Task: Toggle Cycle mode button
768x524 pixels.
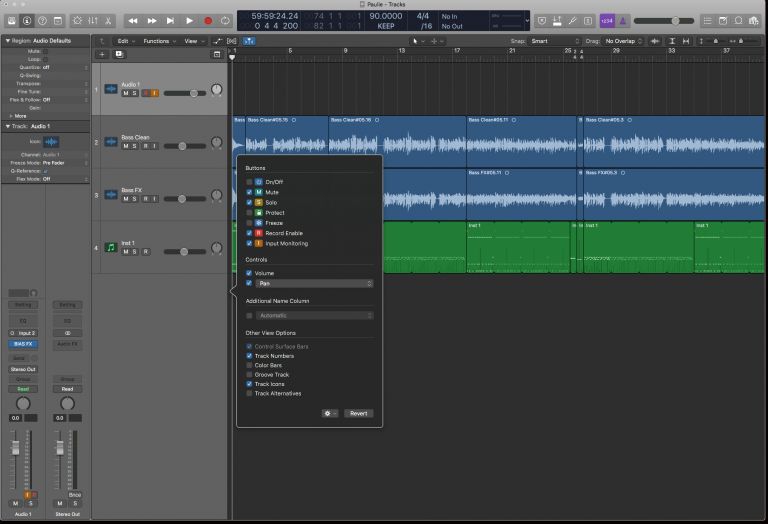Action: point(225,21)
